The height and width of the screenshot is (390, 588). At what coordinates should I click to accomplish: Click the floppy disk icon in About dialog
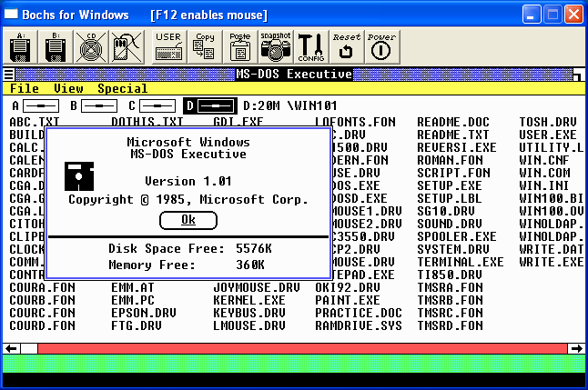pyautogui.click(x=79, y=176)
